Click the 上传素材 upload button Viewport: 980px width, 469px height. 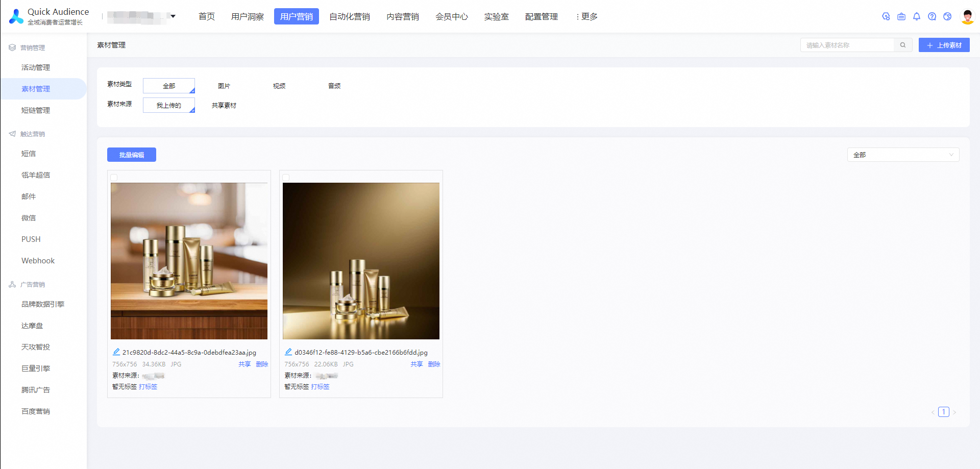[944, 45]
